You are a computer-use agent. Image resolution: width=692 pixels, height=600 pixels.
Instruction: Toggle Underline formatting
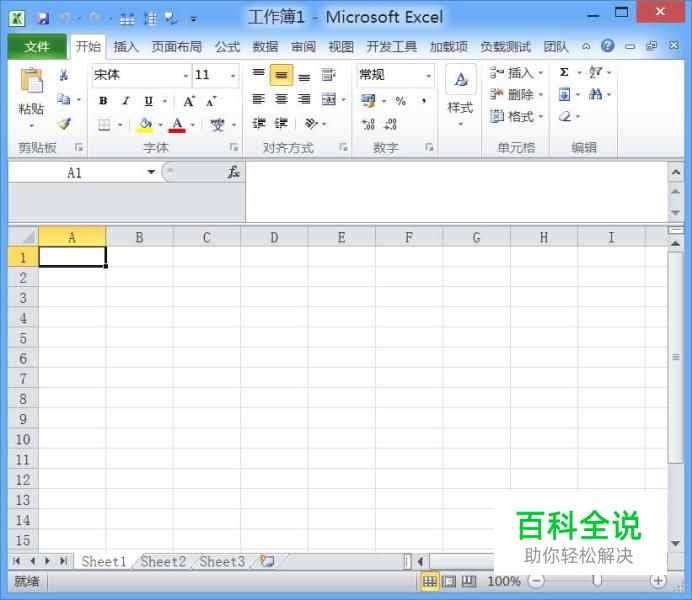149,101
